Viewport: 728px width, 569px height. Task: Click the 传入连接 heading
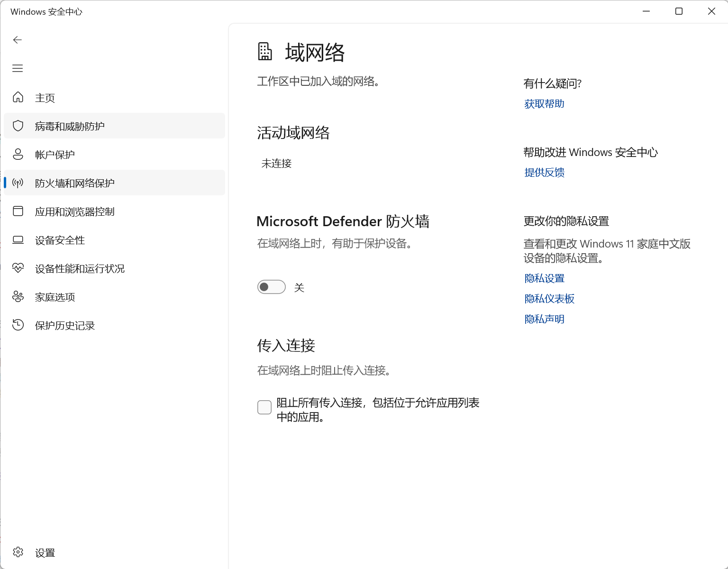tap(286, 345)
